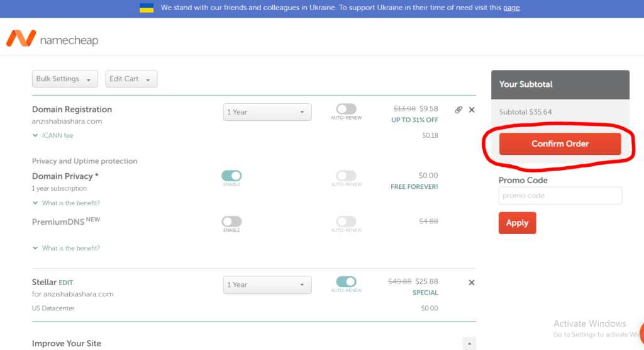Click the paperclip icon beside Domain Registration price
The image size is (644, 350).
(x=458, y=110)
